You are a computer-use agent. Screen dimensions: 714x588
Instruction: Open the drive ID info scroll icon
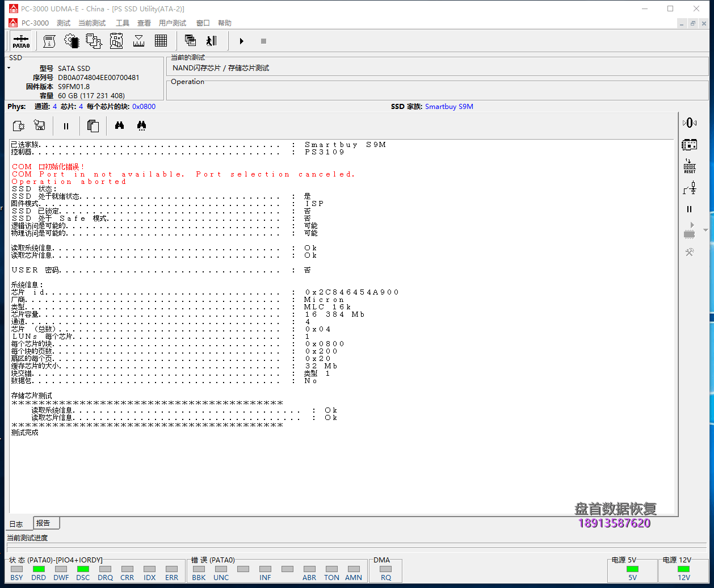point(49,41)
